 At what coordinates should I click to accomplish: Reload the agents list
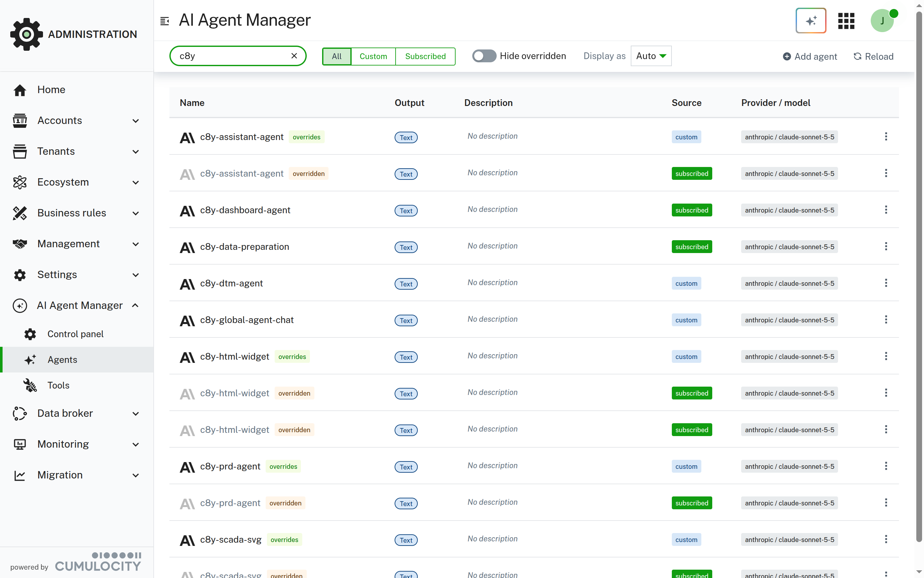click(873, 56)
